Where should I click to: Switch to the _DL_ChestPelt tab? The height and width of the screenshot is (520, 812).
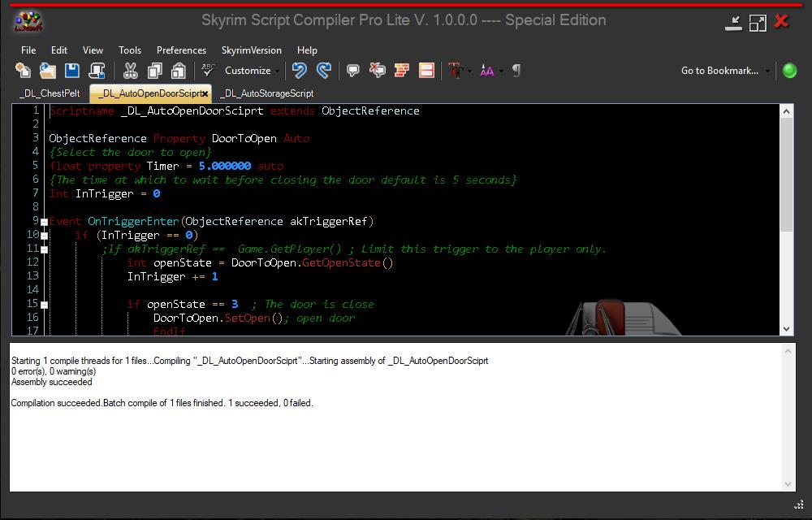click(x=50, y=93)
